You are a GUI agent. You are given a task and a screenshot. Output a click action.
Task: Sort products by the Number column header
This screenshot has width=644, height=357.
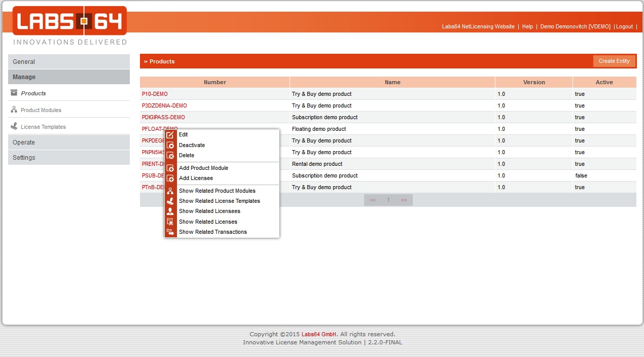pos(214,82)
